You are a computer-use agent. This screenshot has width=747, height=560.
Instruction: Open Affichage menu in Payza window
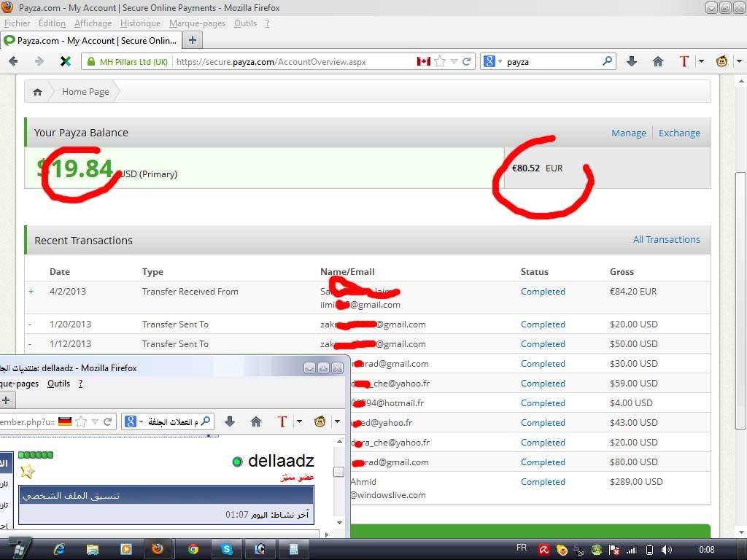(x=93, y=23)
